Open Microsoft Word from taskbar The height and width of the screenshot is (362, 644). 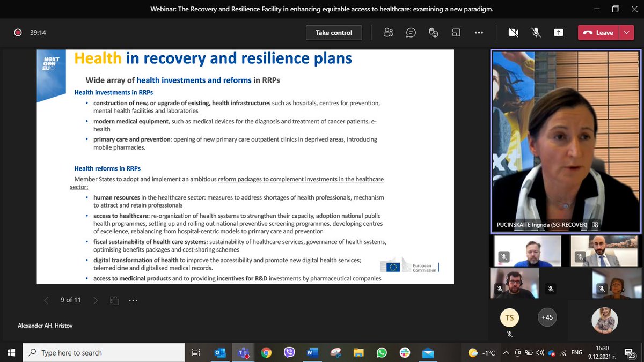(312, 352)
